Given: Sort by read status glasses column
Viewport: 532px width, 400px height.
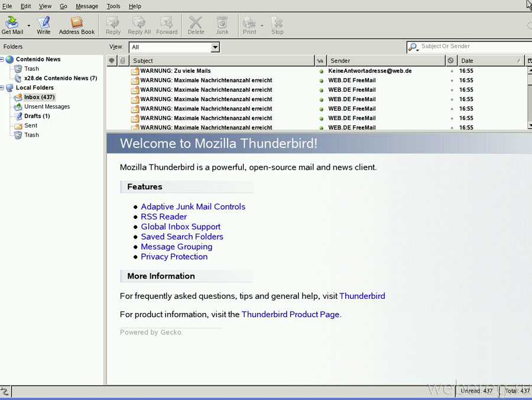Looking at the screenshot, I should click(320, 61).
